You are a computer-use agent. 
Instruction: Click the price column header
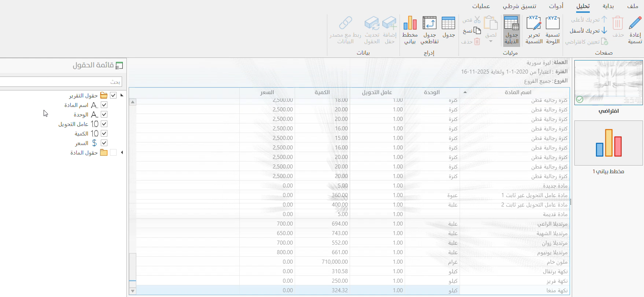click(267, 92)
